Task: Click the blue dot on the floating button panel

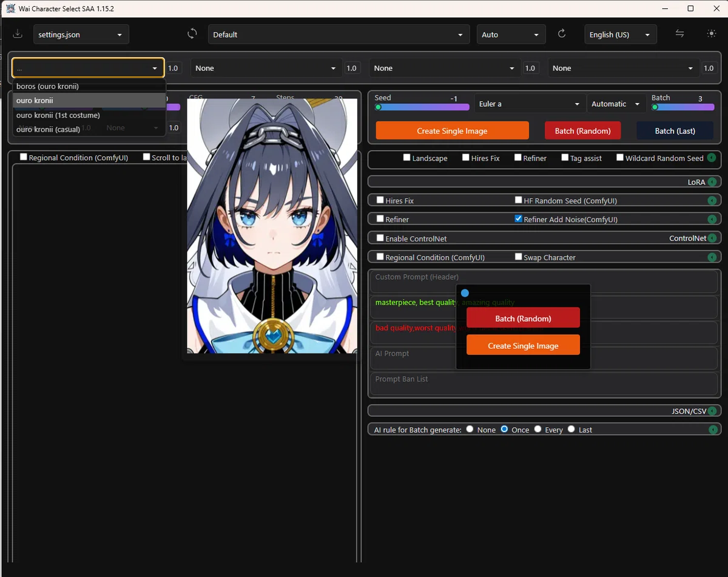Action: coord(465,293)
